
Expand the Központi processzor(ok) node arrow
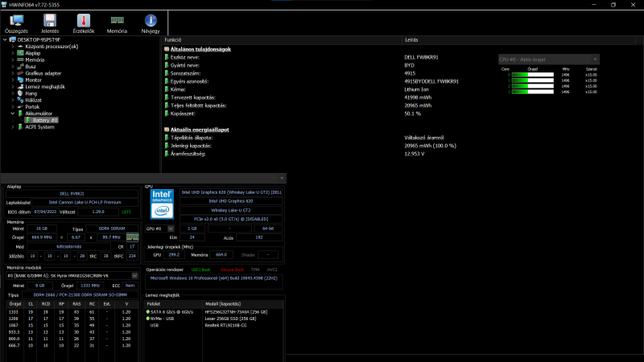13,47
